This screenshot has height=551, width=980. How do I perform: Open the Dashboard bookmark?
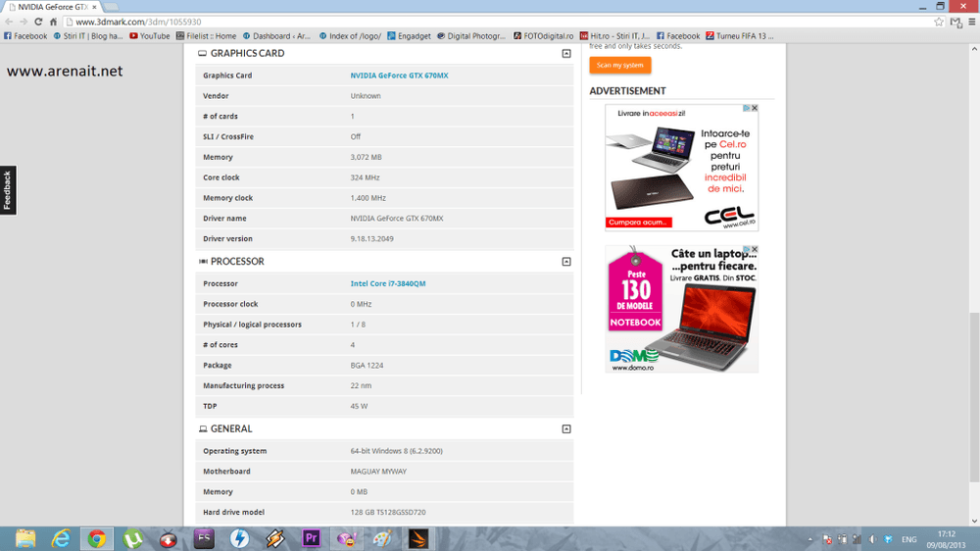(277, 36)
